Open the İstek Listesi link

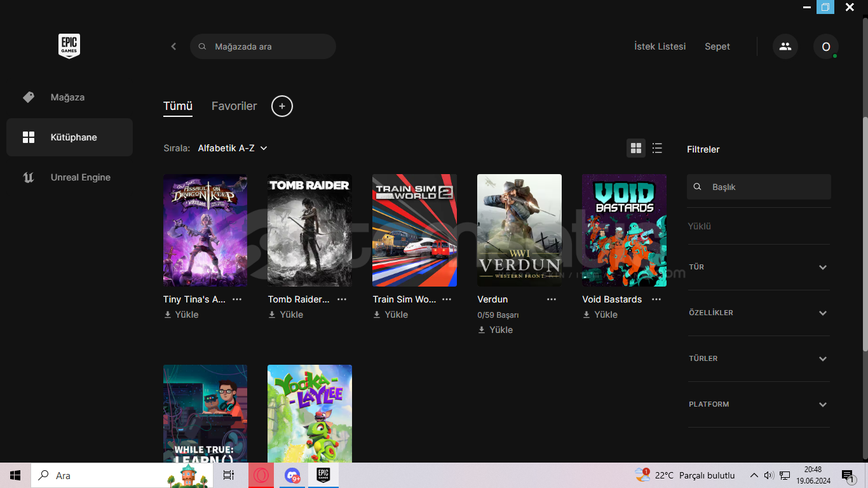[660, 46]
